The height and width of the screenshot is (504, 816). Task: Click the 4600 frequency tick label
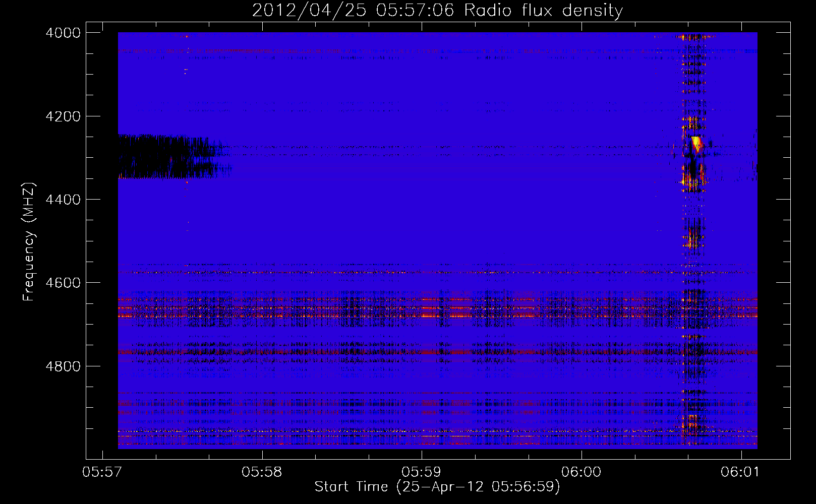(x=63, y=283)
